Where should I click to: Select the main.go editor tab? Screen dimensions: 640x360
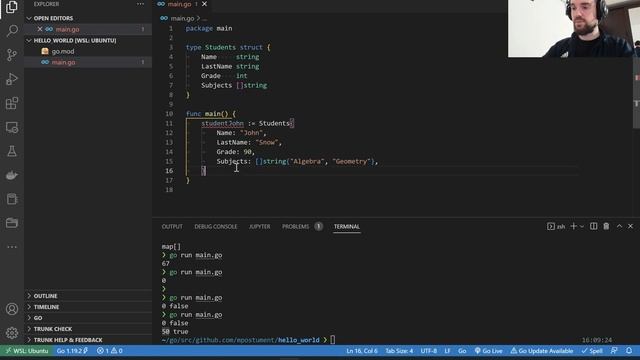click(x=179, y=4)
